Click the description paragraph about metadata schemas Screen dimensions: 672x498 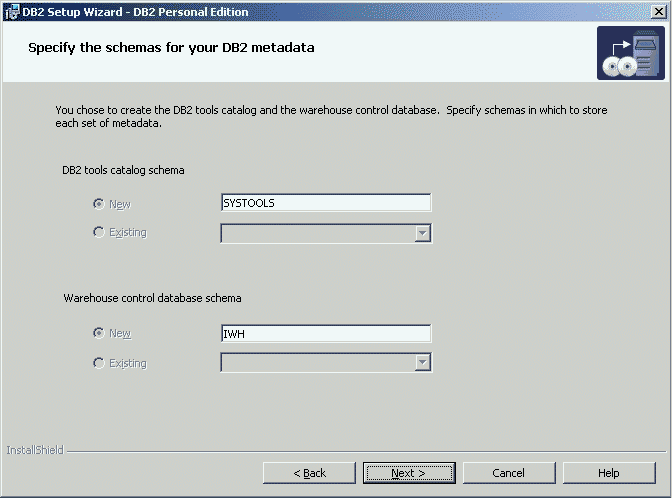(330, 117)
